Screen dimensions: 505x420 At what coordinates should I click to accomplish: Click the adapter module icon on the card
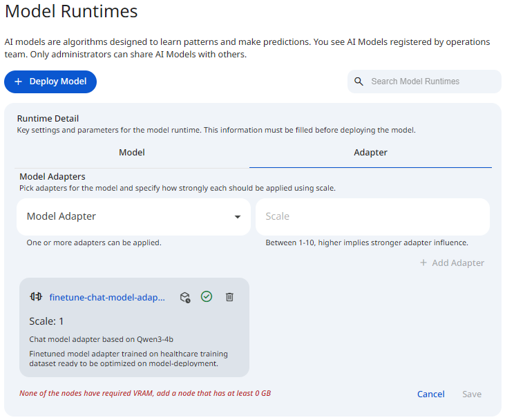36,297
